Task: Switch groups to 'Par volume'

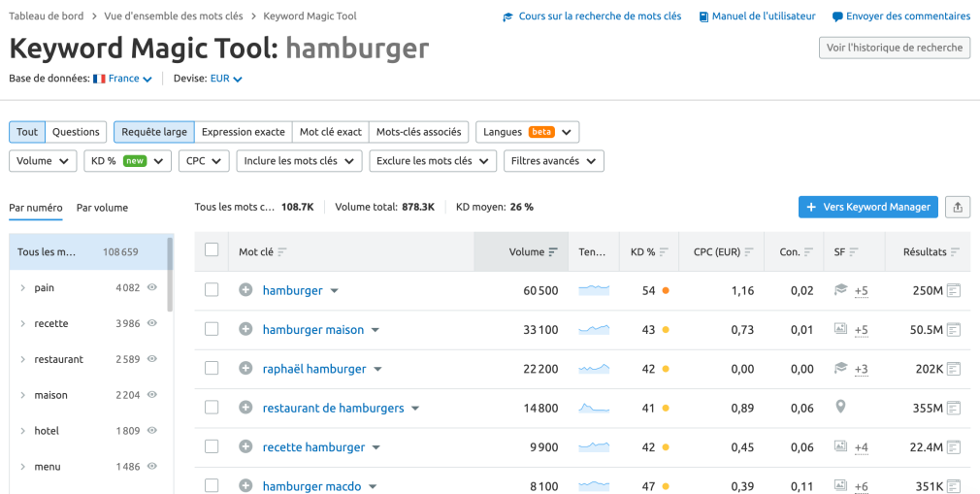Action: pos(103,208)
